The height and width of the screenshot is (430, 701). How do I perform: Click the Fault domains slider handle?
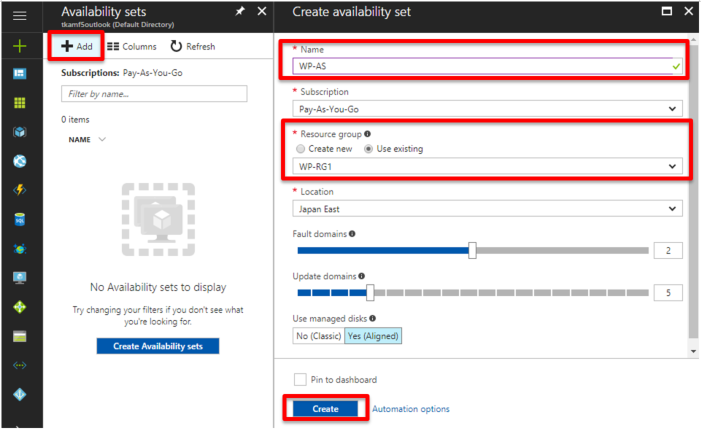(472, 250)
